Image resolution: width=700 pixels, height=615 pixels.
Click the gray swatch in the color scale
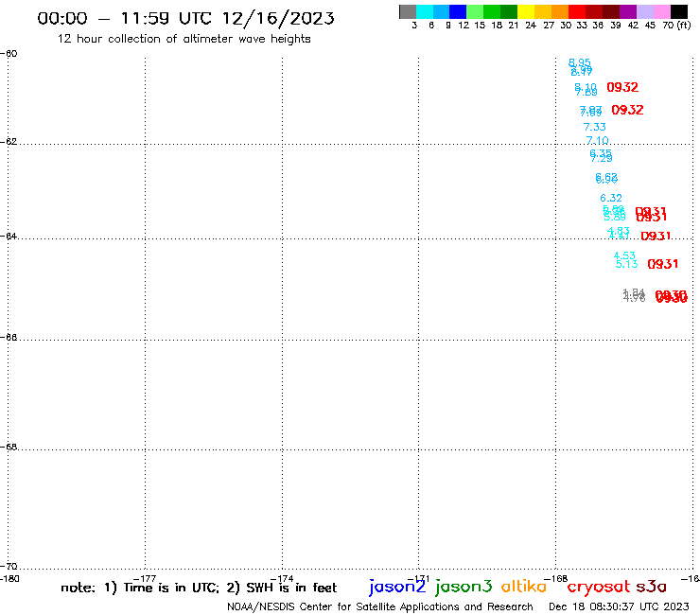coord(408,11)
